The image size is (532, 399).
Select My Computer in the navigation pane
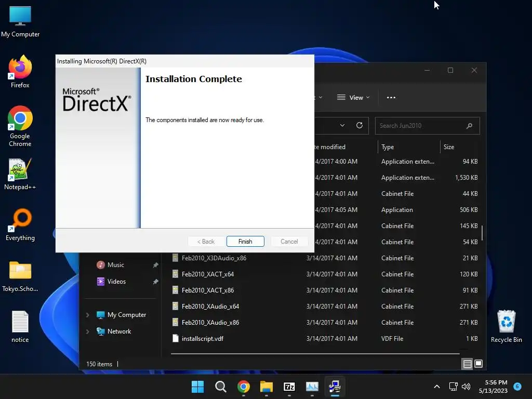click(127, 315)
